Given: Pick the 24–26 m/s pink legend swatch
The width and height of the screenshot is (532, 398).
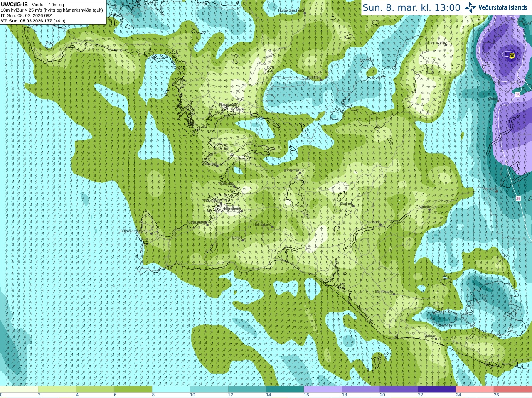Looking at the screenshot, I should [475, 389].
